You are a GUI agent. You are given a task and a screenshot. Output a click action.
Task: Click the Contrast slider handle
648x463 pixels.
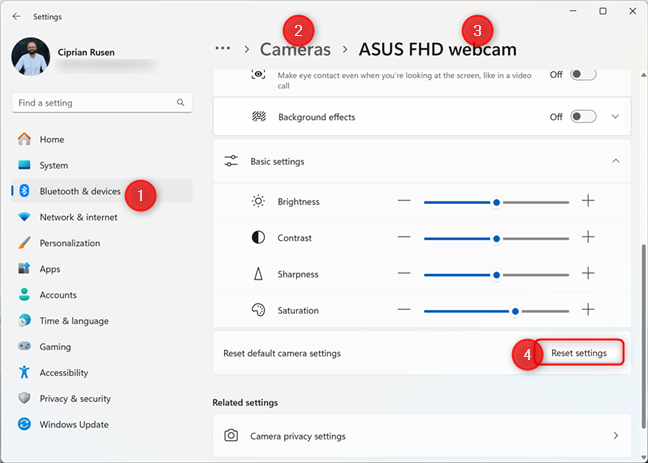coord(496,239)
